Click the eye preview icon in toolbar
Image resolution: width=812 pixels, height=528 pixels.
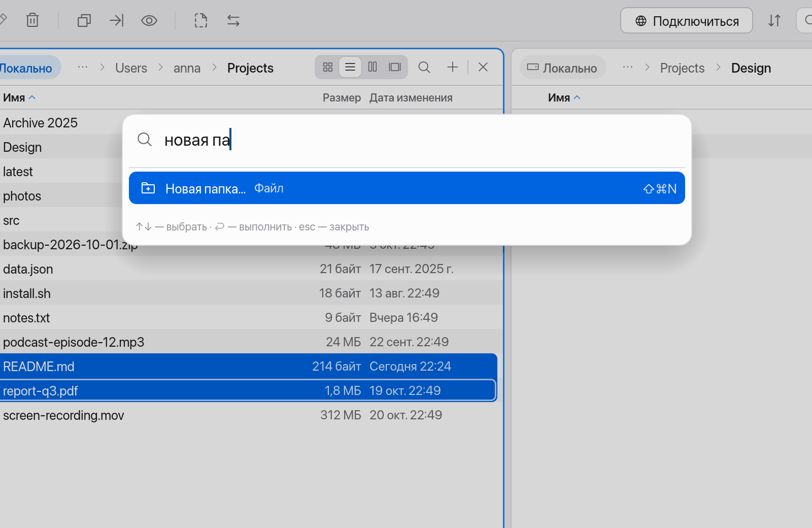coord(149,20)
